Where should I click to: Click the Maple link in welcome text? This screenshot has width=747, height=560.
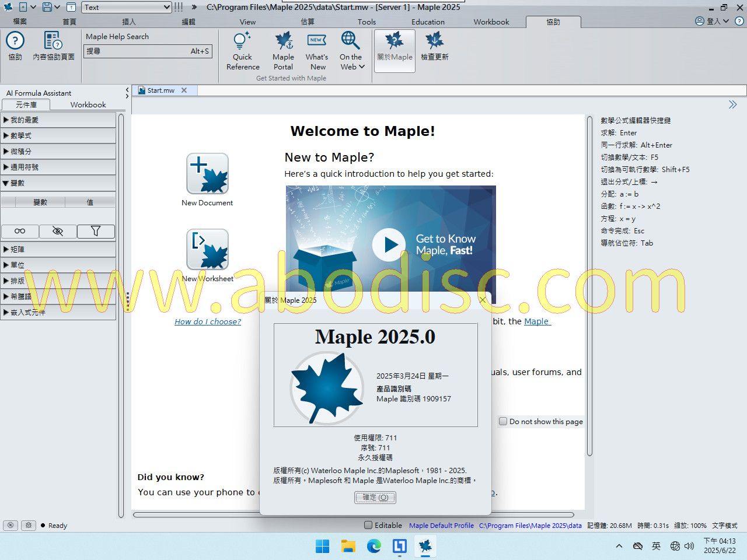(x=536, y=321)
